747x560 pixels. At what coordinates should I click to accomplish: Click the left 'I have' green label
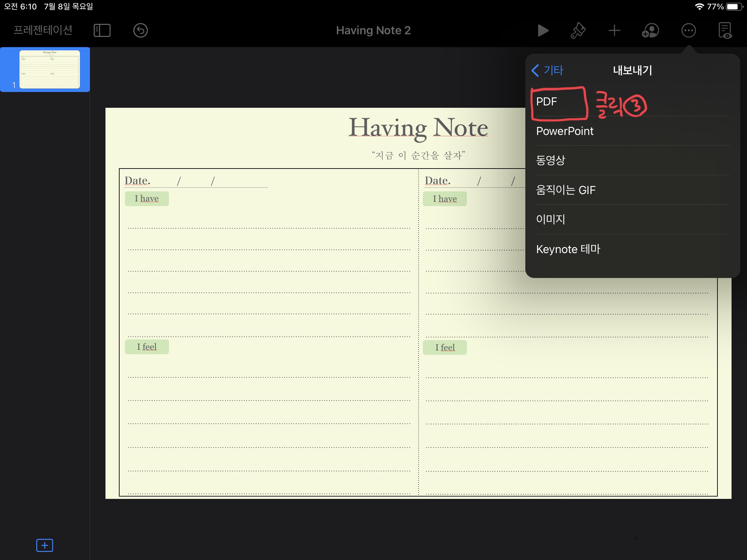pos(146,198)
